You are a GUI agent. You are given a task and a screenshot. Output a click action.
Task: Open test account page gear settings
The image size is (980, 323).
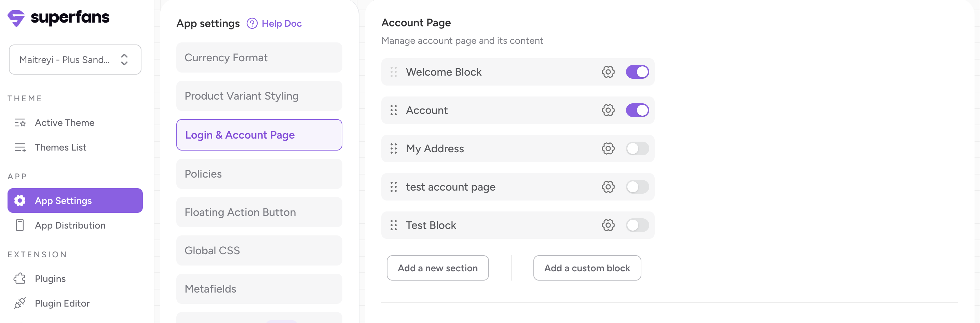(x=608, y=187)
